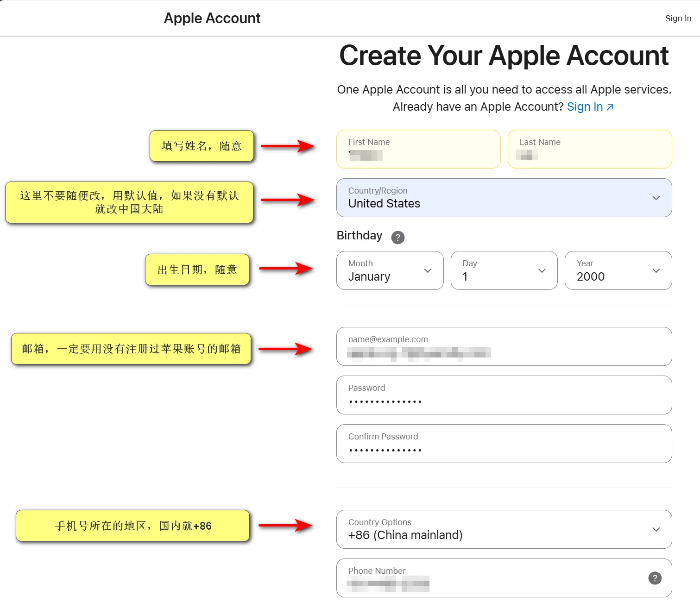Open the Year dropdown set to 2000
Image resolution: width=700 pixels, height=602 pixels.
point(618,270)
